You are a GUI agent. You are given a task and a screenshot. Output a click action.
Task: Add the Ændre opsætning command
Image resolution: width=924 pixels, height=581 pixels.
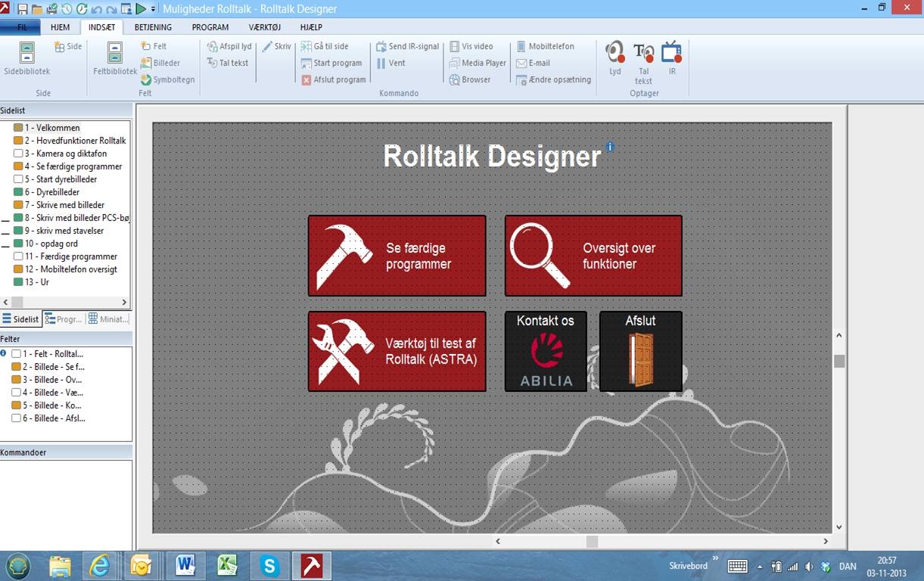tap(553, 79)
